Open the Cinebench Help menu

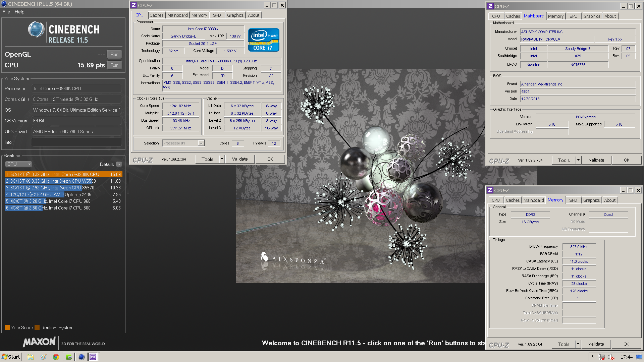(x=19, y=12)
